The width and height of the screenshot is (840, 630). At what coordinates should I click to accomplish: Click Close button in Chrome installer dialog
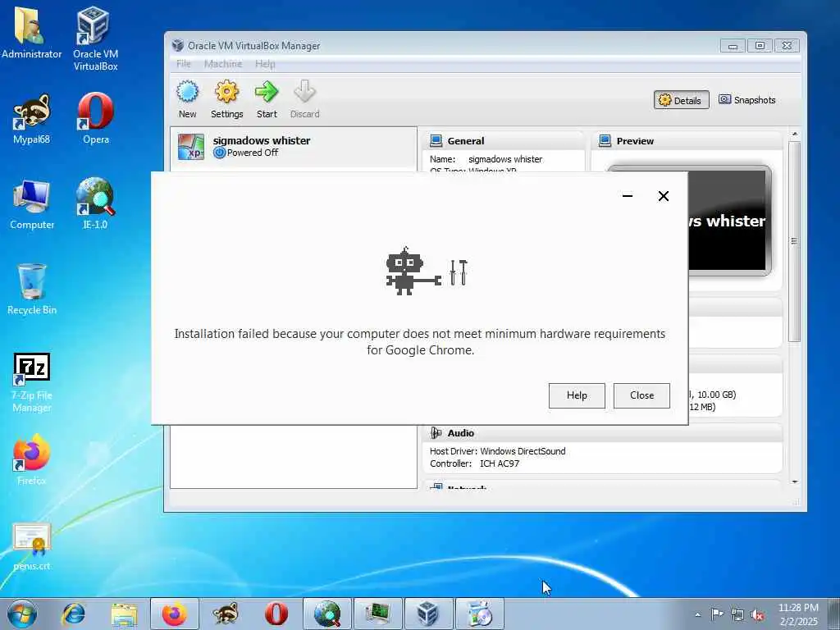tap(641, 395)
